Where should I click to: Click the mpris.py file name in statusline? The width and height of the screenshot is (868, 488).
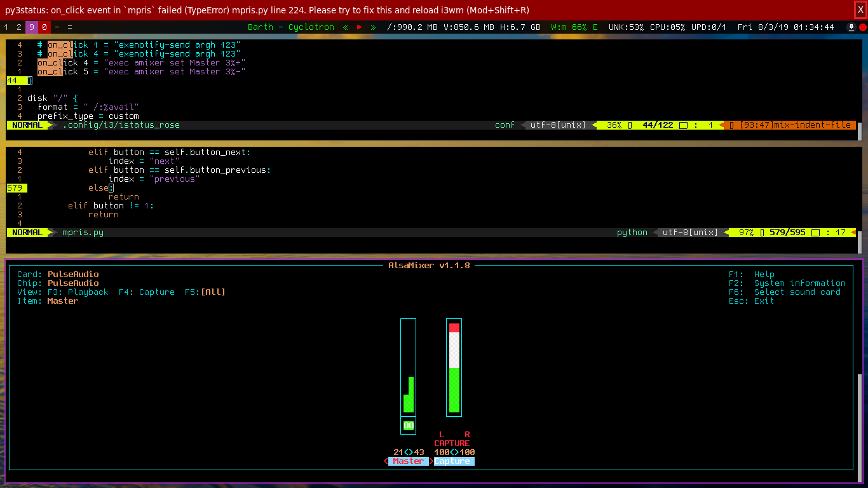(83, 233)
